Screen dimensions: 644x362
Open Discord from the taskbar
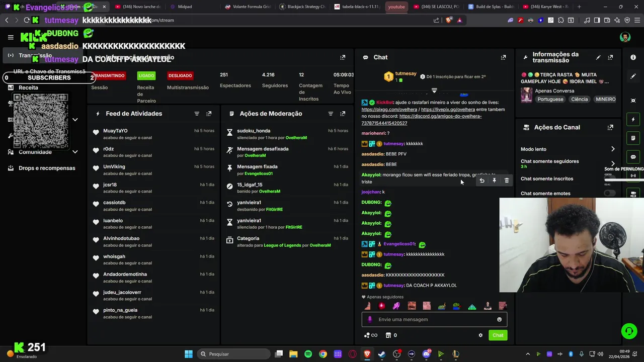tap(426, 354)
